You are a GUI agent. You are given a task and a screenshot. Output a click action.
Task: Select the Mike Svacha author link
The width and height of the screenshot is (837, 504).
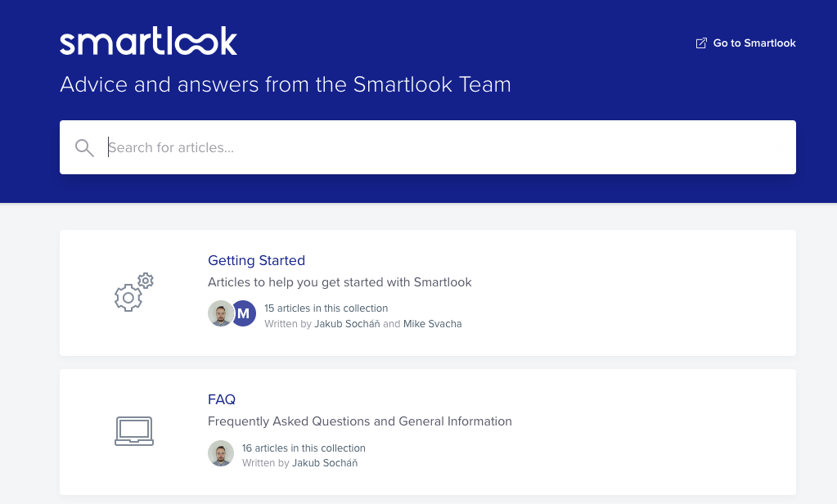coord(432,323)
